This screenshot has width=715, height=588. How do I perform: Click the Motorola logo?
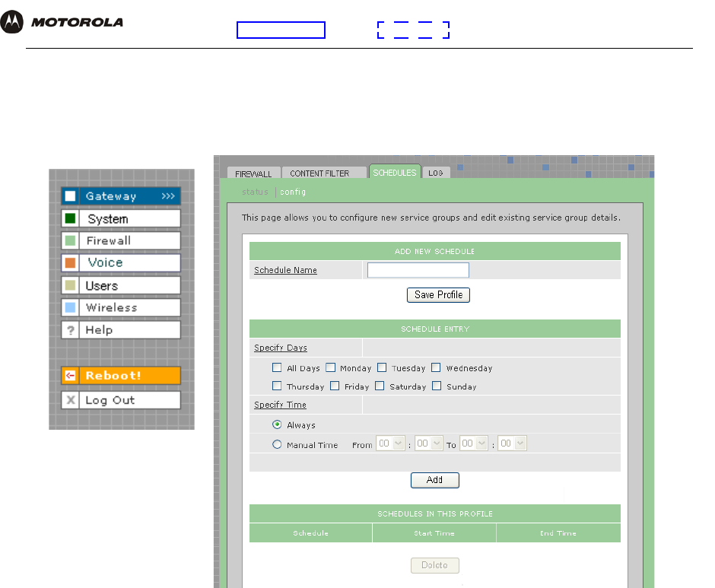coord(62,21)
